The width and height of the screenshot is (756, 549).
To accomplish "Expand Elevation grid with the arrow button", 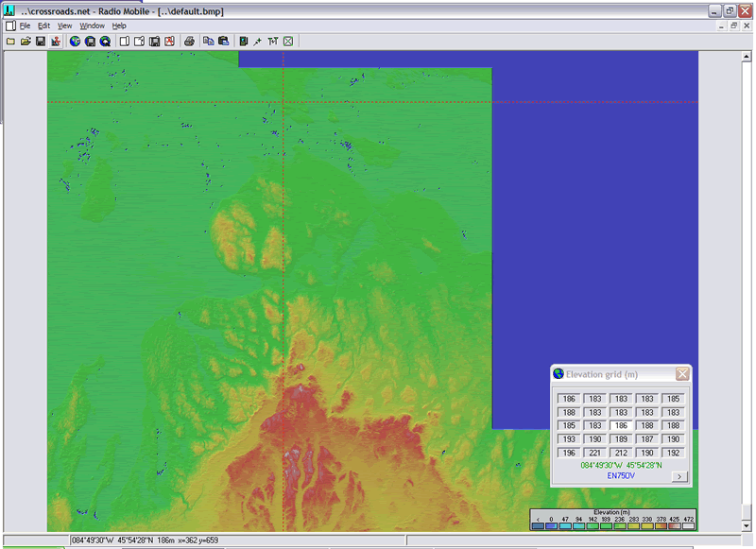I will (x=679, y=476).
